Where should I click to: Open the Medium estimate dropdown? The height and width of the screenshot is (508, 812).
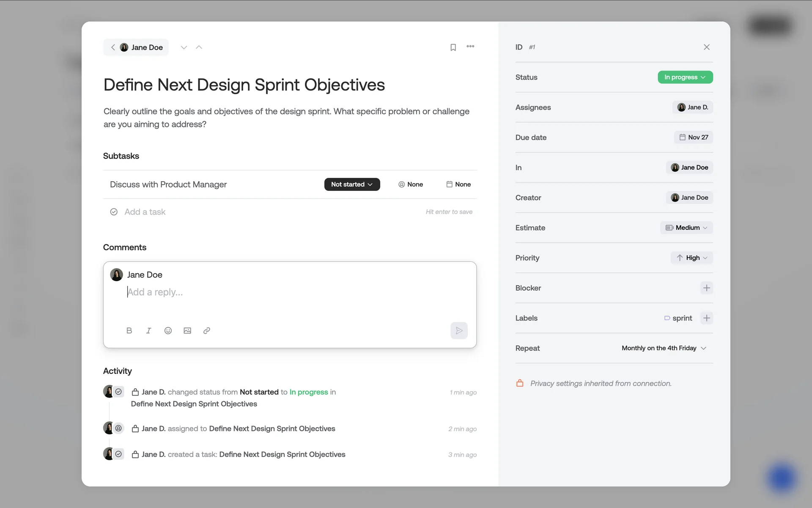click(x=686, y=228)
